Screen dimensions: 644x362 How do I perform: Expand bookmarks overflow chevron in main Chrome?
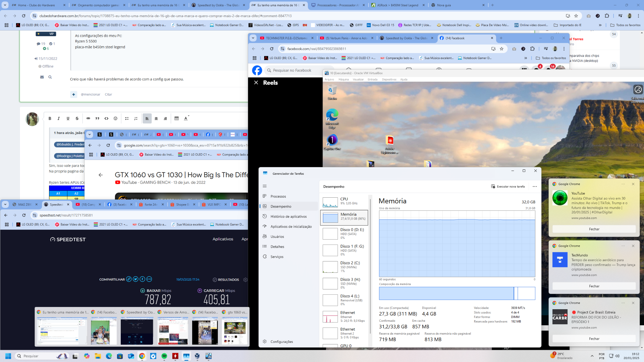[x=600, y=25]
